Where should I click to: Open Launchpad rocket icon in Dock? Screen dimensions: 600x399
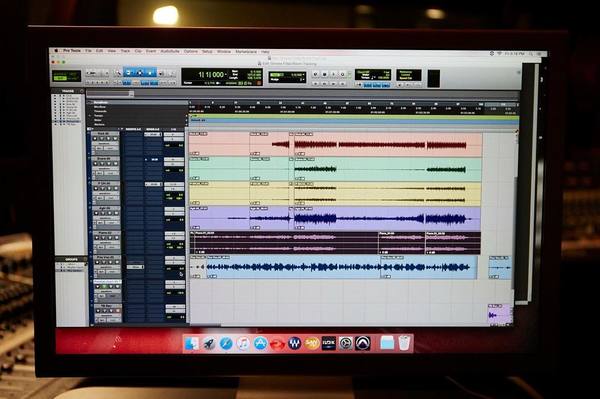click(x=209, y=343)
